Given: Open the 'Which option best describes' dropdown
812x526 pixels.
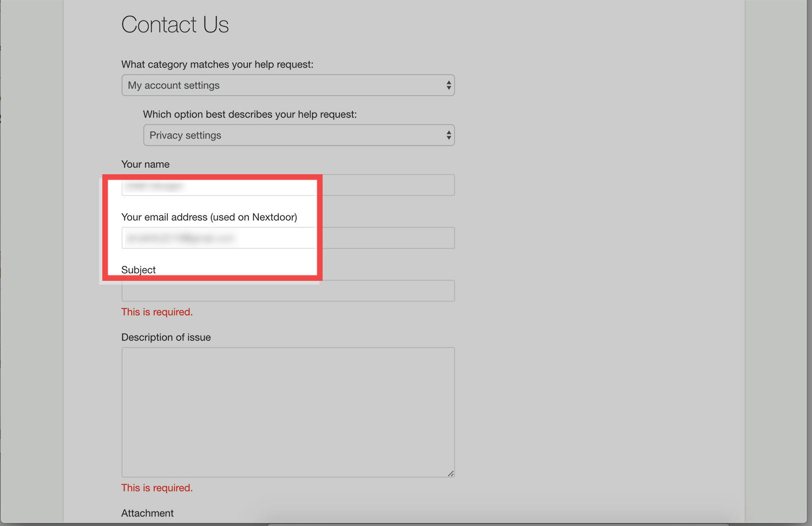Looking at the screenshot, I should click(299, 135).
